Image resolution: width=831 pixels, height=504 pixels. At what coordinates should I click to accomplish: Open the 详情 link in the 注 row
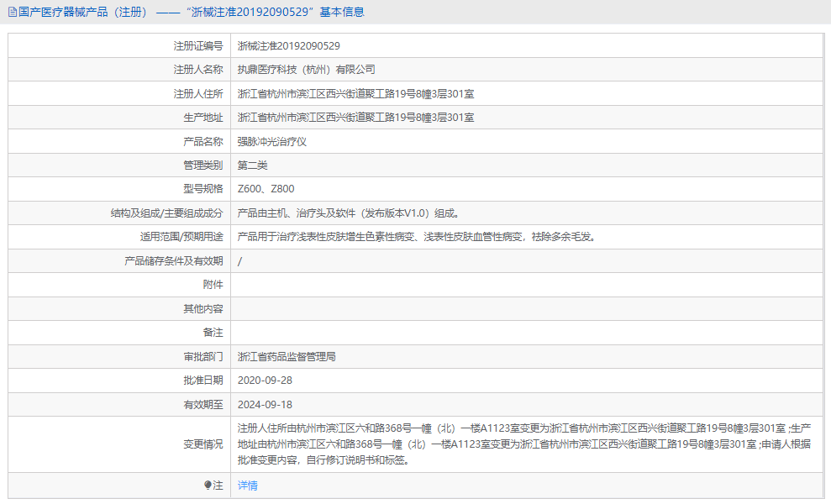(x=248, y=486)
